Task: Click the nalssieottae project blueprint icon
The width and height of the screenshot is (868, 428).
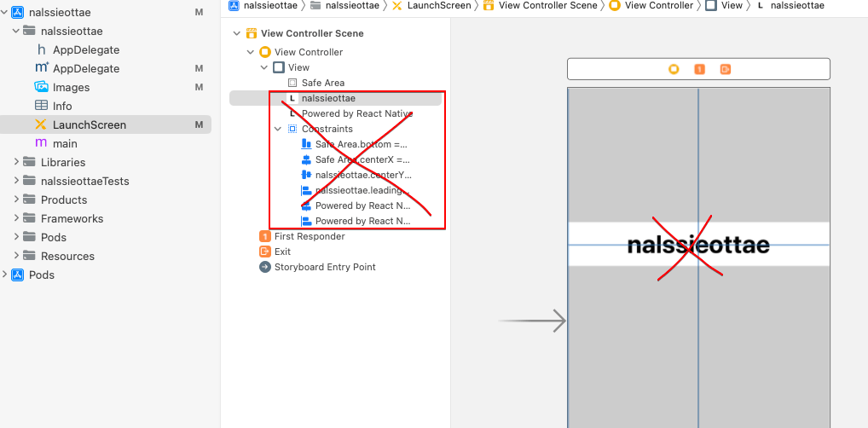Action: [x=18, y=12]
